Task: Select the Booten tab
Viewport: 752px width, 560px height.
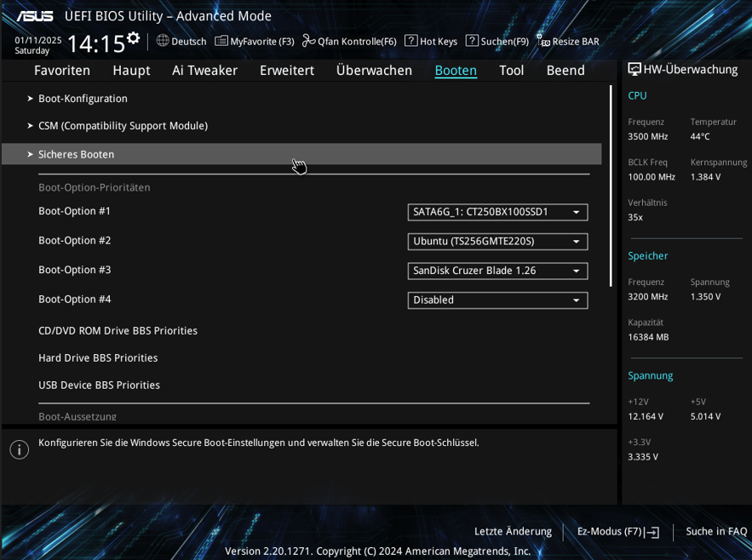Action: [456, 71]
